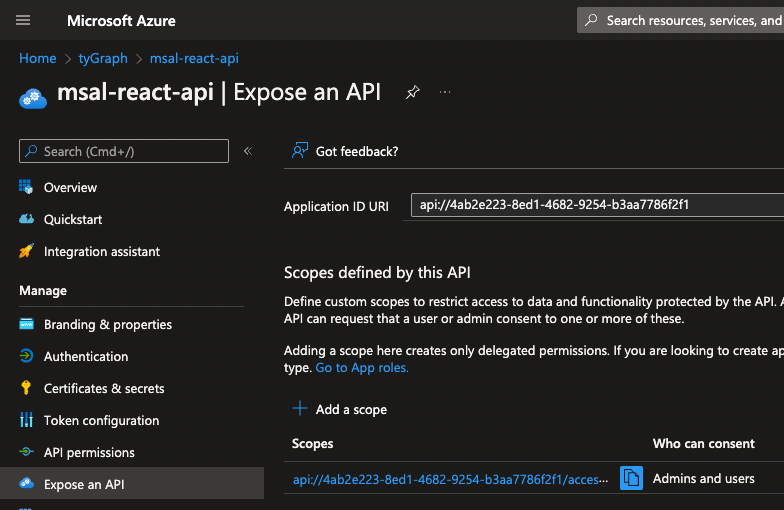Click the feedback person icon

(300, 150)
